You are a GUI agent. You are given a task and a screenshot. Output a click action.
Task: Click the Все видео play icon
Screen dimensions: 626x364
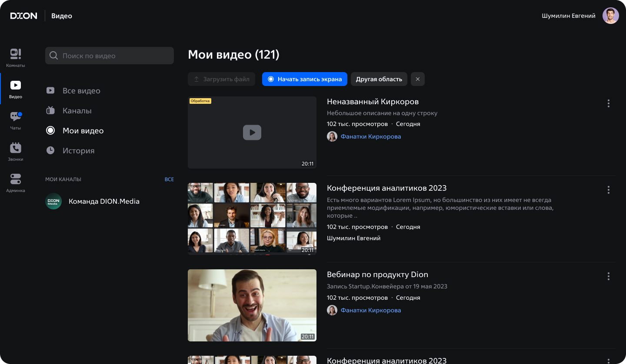50,90
